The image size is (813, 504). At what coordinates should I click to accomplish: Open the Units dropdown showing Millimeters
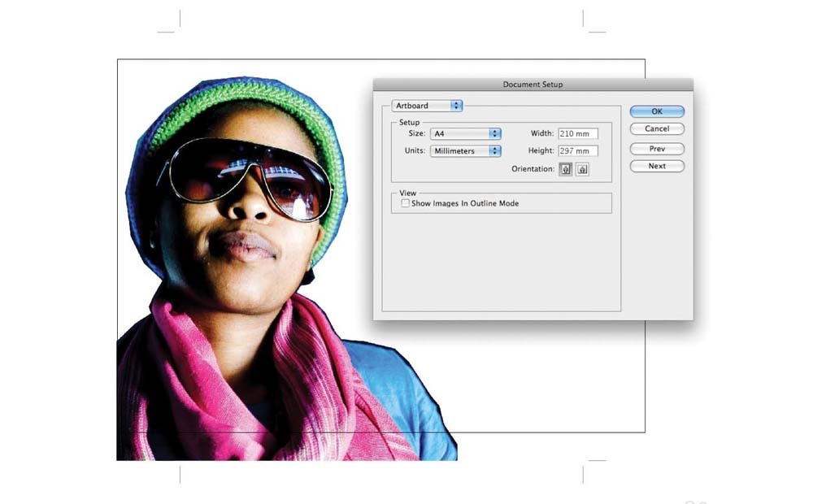pos(466,151)
